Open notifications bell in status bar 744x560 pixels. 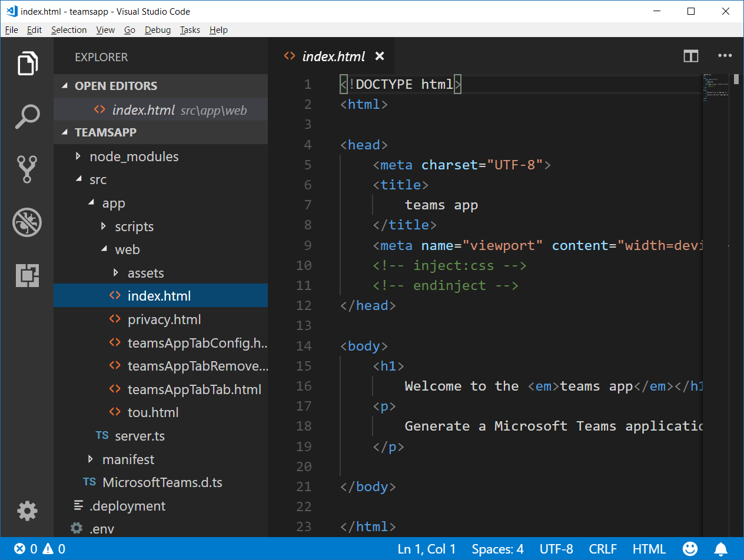coord(720,549)
